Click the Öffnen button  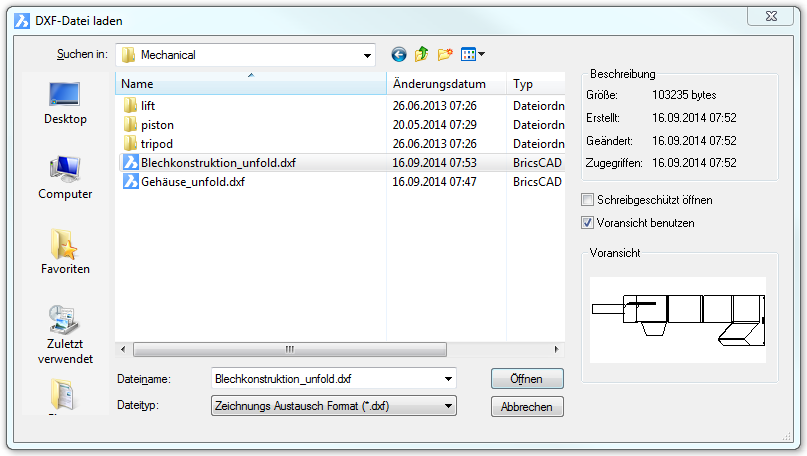point(527,379)
